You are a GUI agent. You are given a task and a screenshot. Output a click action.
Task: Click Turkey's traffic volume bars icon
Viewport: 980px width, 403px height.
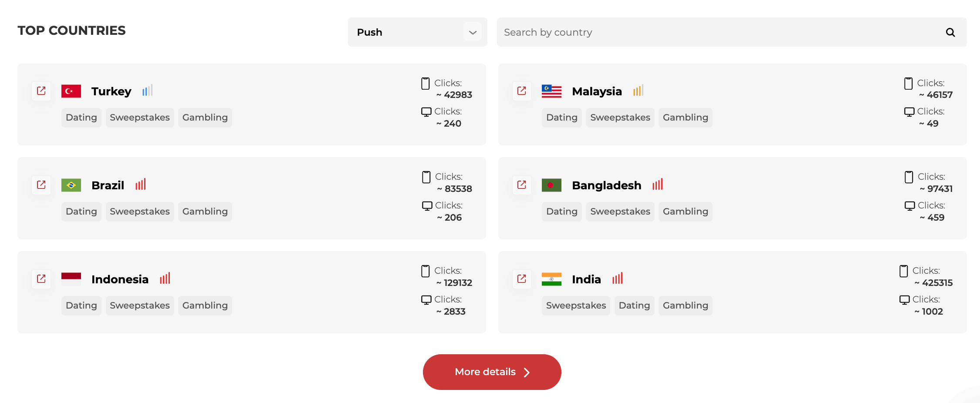coord(147,91)
